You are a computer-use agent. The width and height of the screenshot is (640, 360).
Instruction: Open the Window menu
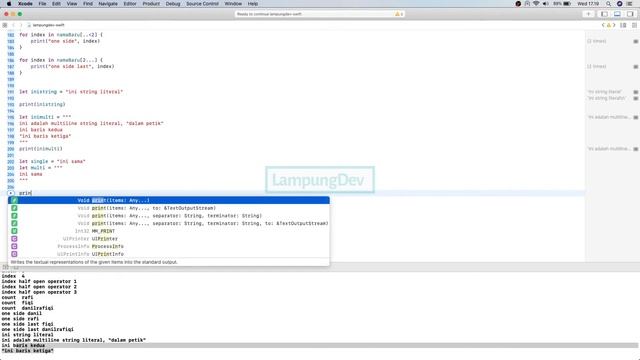click(233, 4)
